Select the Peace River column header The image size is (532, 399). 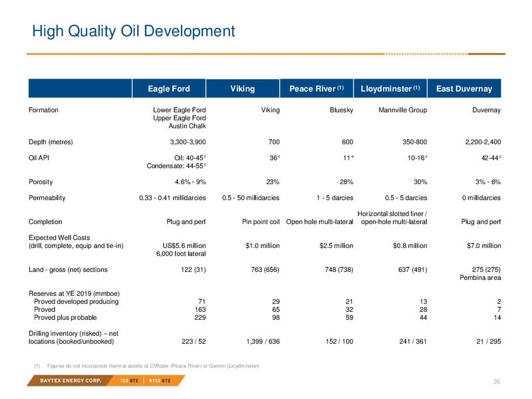point(317,88)
